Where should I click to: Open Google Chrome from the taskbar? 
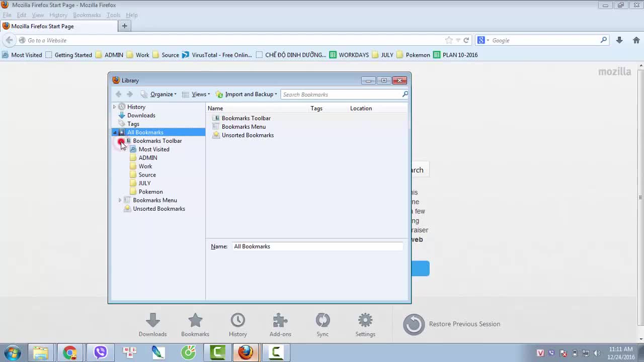point(70,352)
